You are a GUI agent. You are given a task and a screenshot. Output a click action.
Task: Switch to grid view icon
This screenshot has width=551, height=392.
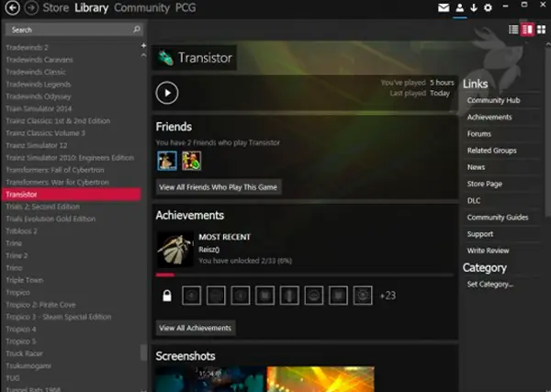[x=541, y=29]
